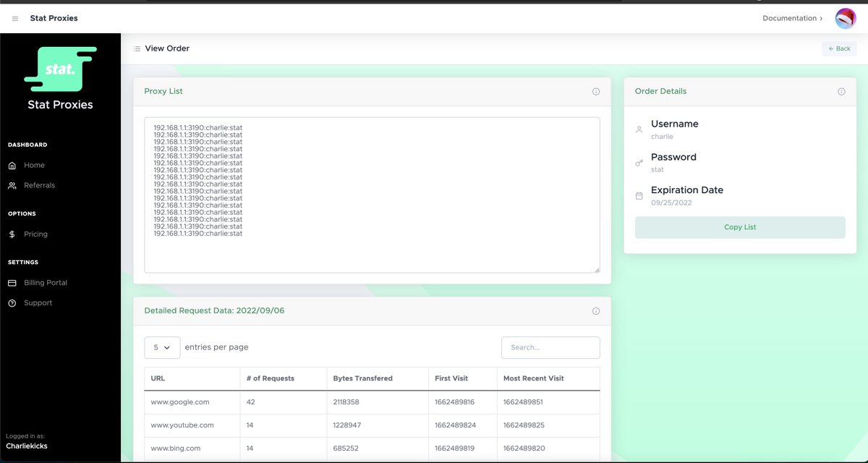Sort table by URL column
This screenshot has height=463, width=868.
tap(192, 378)
